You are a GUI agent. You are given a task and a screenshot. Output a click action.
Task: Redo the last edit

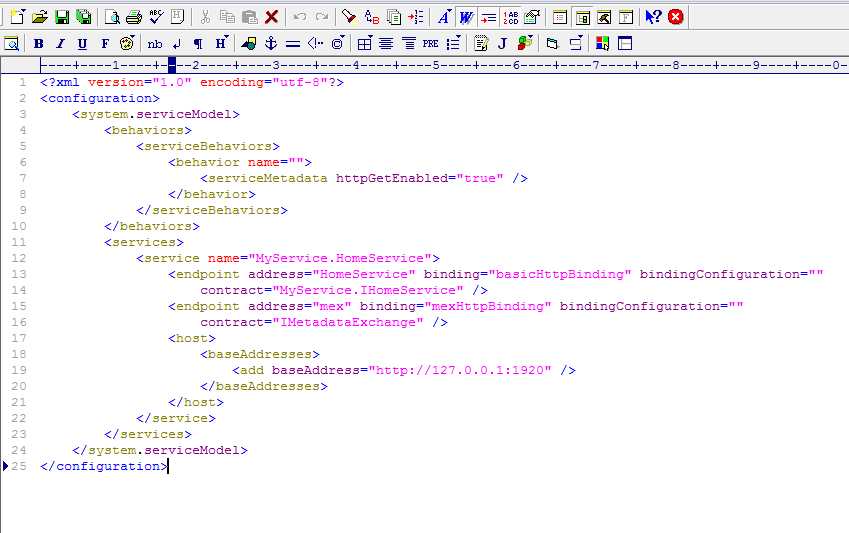click(322, 17)
